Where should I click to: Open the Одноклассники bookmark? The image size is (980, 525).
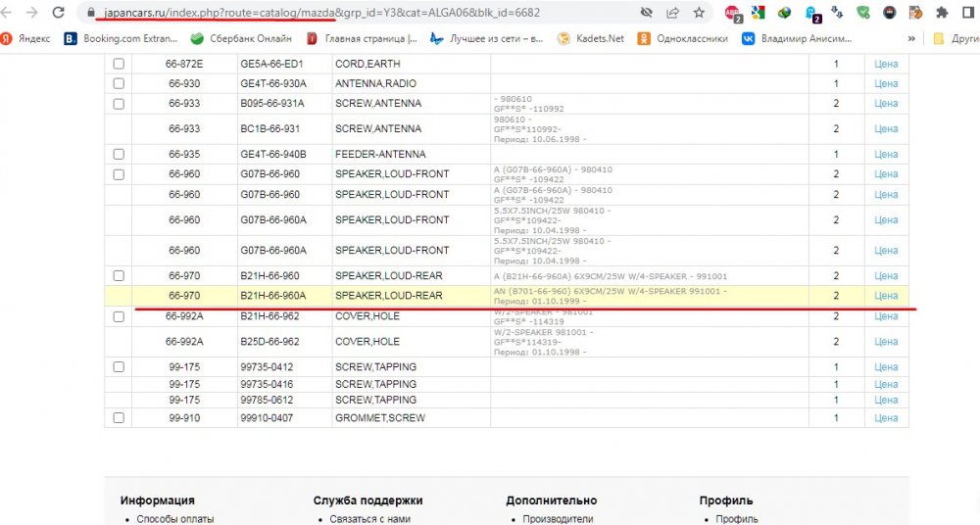(682, 39)
